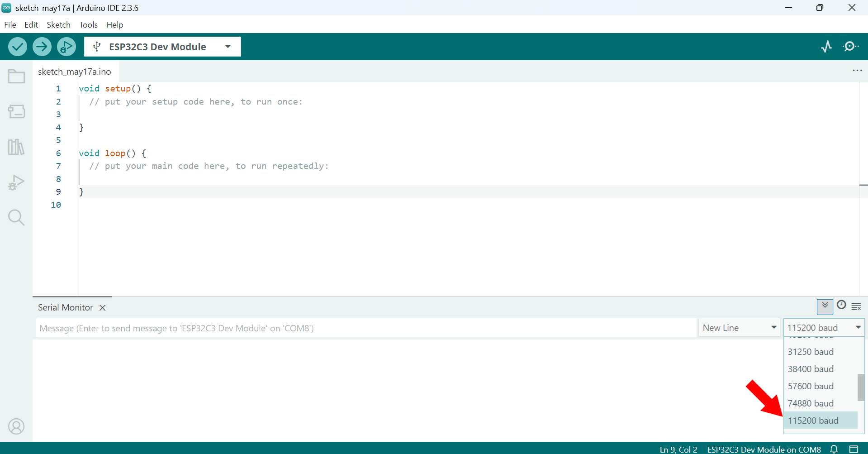Open the Tools menu
The height and width of the screenshot is (454, 868).
click(88, 25)
